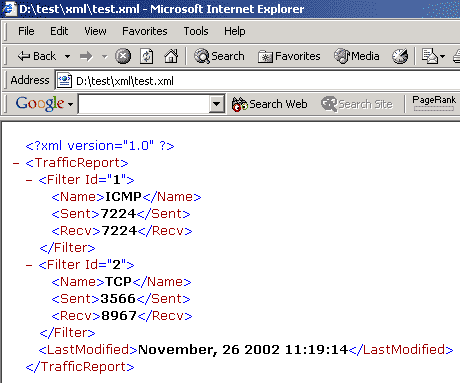Screen dimensions: 460x383
Task: Open the Media pane button
Action: point(357,56)
